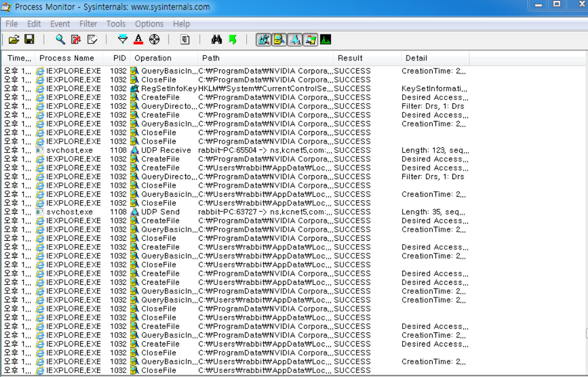The image size is (588, 377).
Task: Click the svchost.exe icon in the UDP Receive row
Action: [40, 150]
